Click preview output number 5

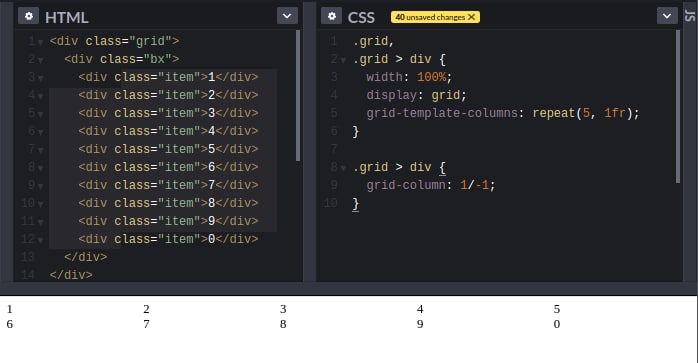(x=557, y=309)
